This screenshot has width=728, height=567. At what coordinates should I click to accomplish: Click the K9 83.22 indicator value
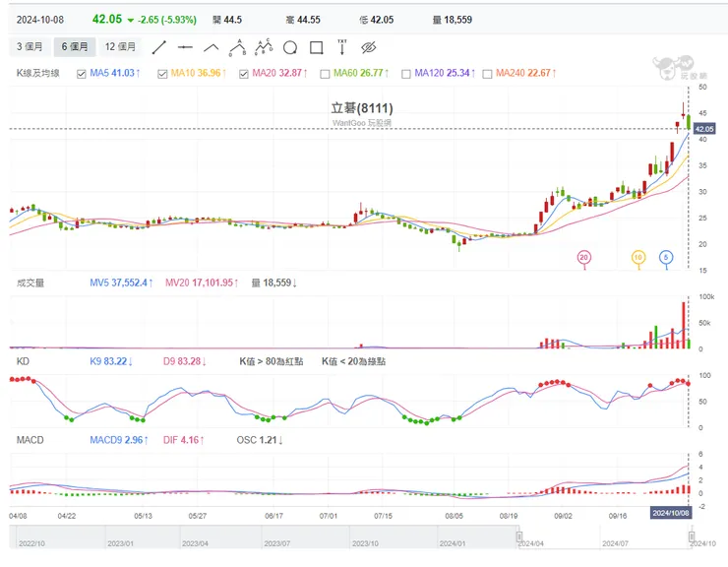pyautogui.click(x=111, y=361)
